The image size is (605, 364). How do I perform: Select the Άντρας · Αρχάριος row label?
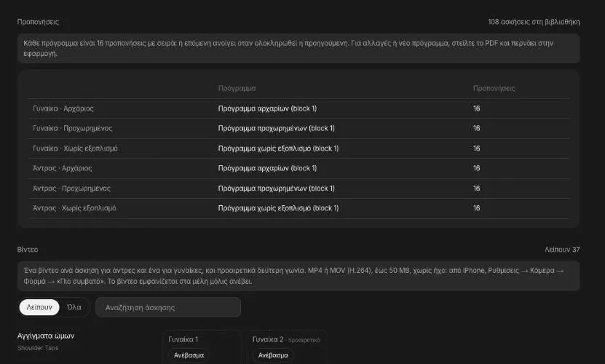62,168
